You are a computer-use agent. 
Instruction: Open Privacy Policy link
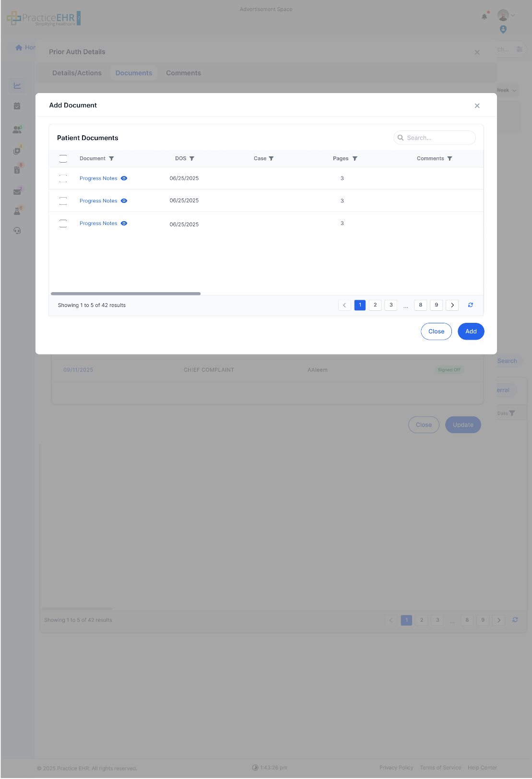pos(396,767)
